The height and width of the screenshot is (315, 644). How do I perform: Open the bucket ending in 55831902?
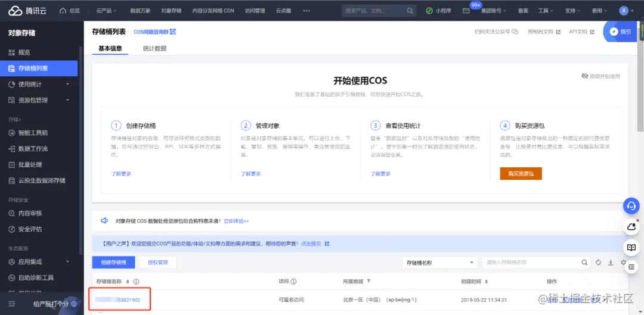pos(118,300)
